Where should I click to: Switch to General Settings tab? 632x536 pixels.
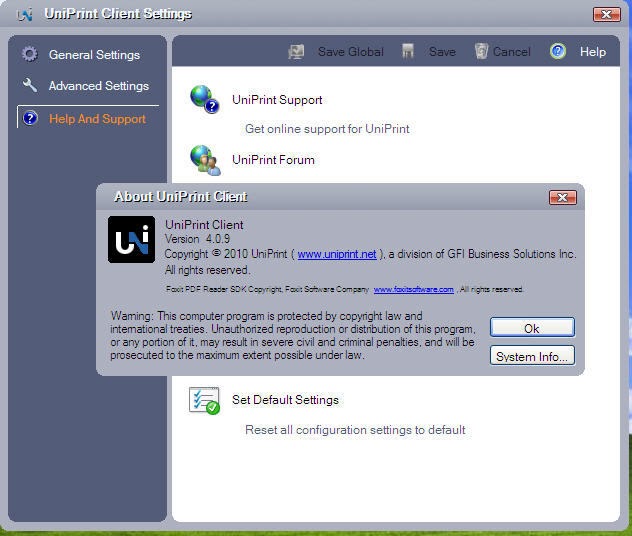(x=94, y=54)
